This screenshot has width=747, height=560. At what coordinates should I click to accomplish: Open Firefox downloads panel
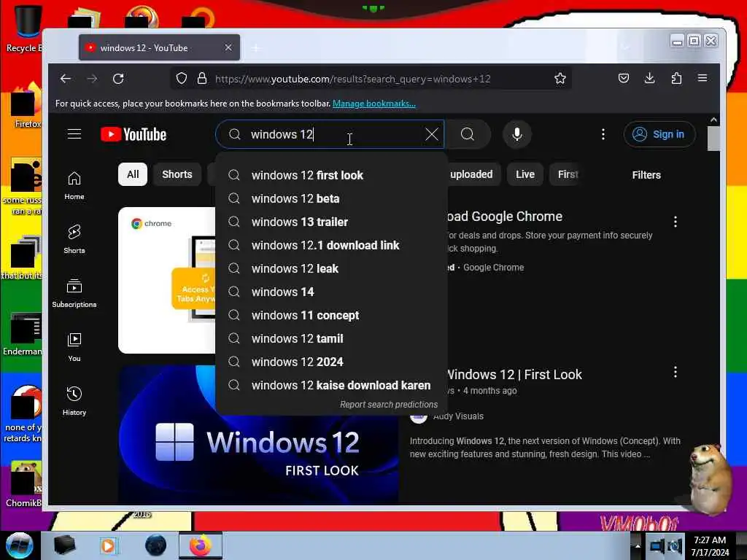click(649, 79)
